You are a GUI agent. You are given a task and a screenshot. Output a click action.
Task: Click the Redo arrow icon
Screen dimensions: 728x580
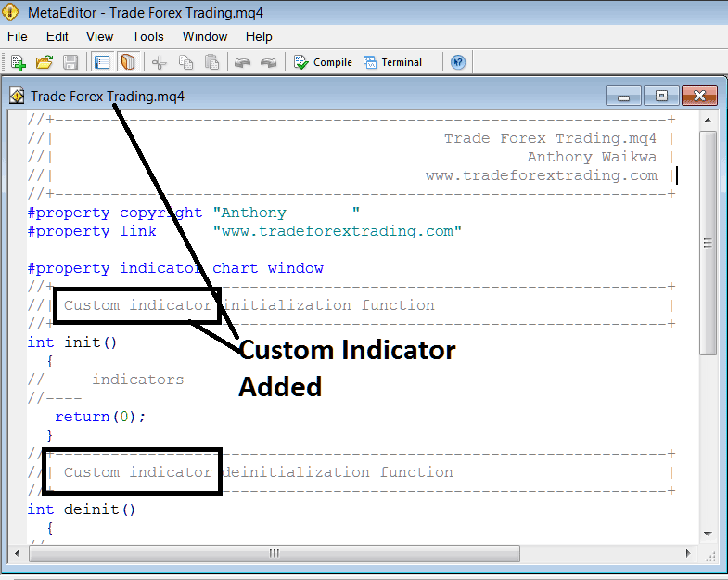pyautogui.click(x=269, y=62)
